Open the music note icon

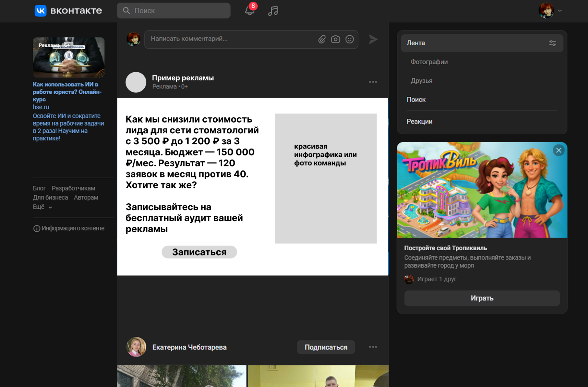(273, 11)
